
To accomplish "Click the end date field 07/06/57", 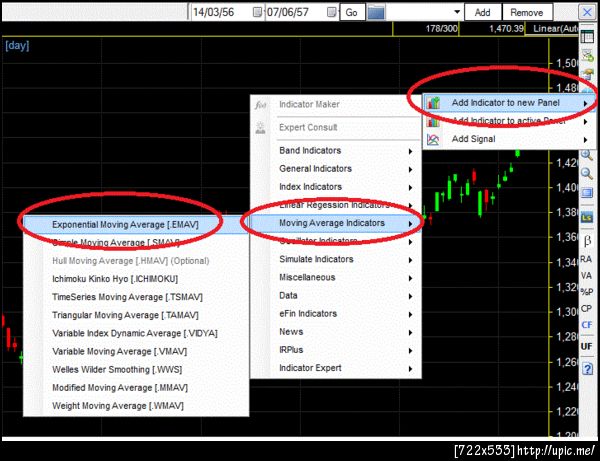I will click(x=296, y=12).
